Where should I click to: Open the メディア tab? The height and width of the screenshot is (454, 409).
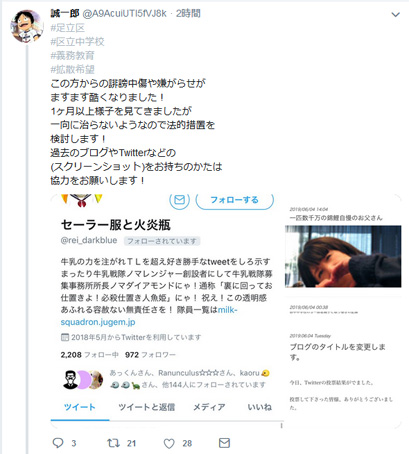click(209, 407)
